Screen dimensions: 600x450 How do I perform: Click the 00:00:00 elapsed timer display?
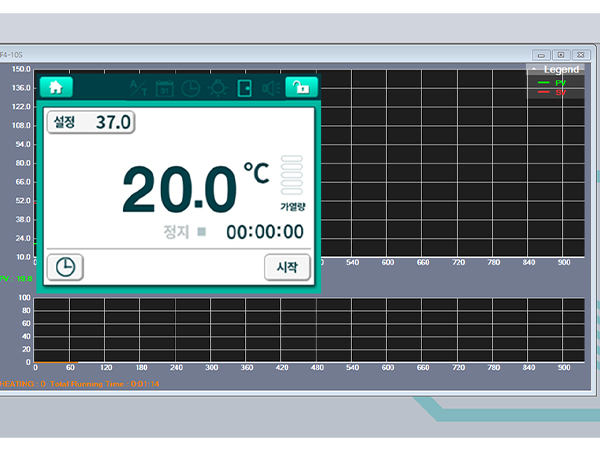264,232
